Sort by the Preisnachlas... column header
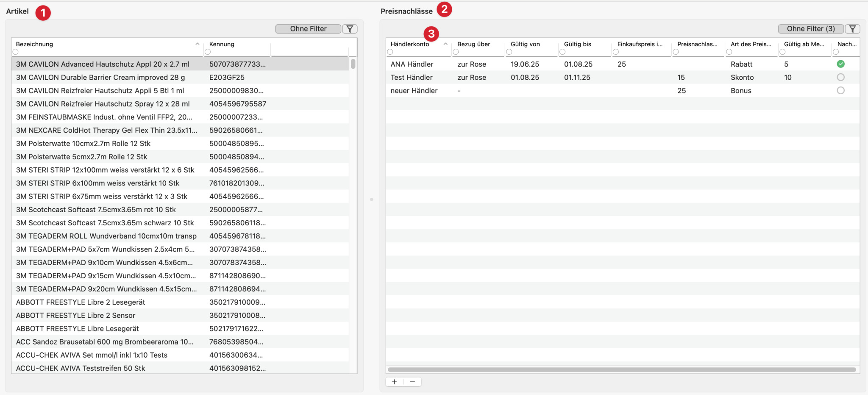The image size is (868, 395). (x=697, y=44)
